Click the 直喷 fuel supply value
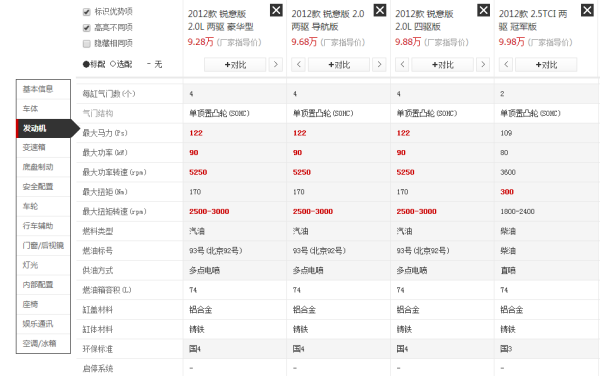 click(x=508, y=270)
